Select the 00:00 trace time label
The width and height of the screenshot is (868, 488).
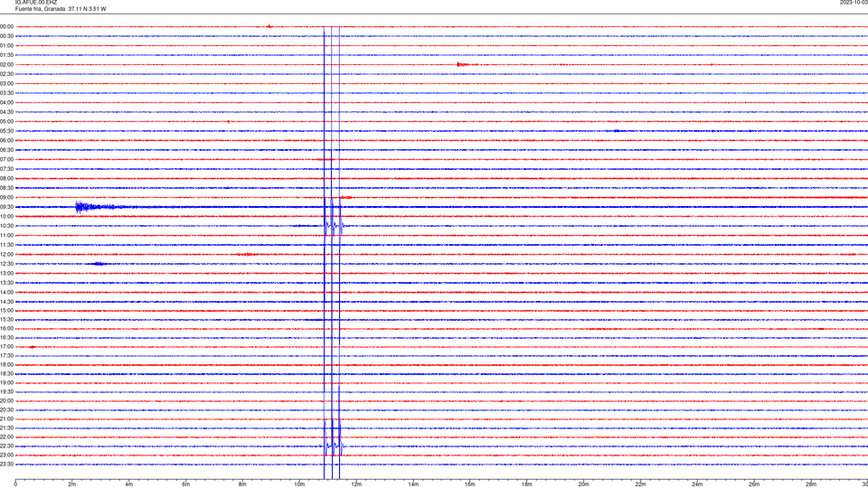(x=6, y=26)
